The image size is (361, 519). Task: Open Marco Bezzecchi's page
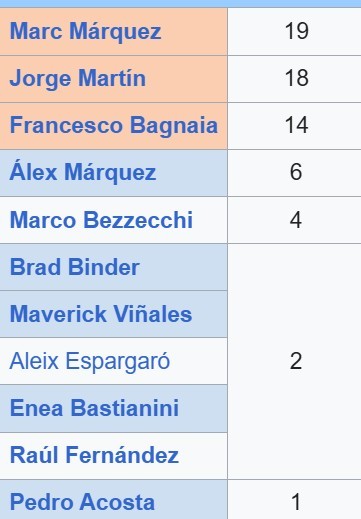(101, 220)
